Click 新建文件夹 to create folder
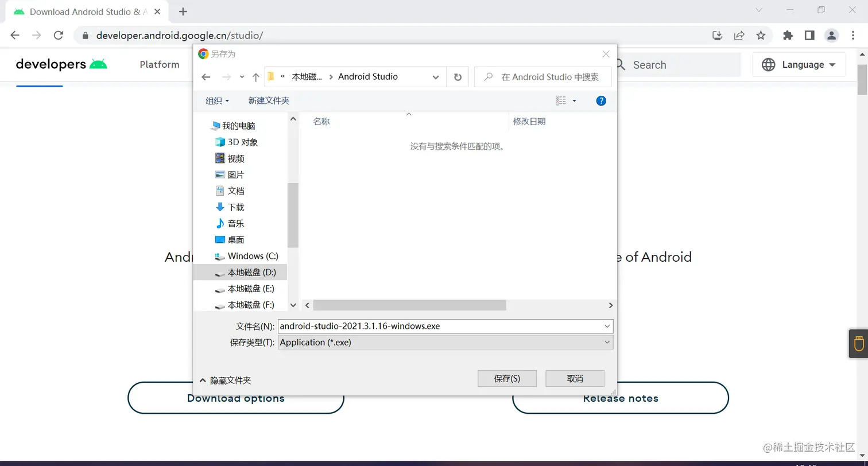This screenshot has width=868, height=466. pos(269,100)
